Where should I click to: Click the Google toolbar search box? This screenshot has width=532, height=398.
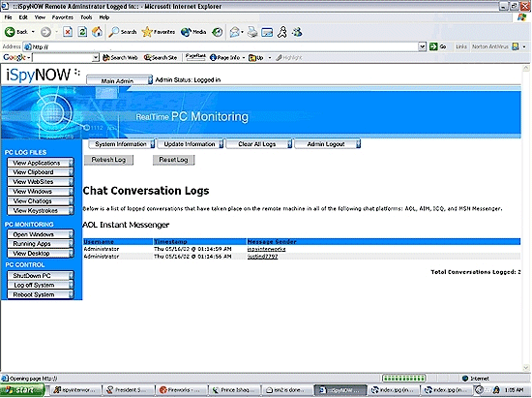pos(62,58)
